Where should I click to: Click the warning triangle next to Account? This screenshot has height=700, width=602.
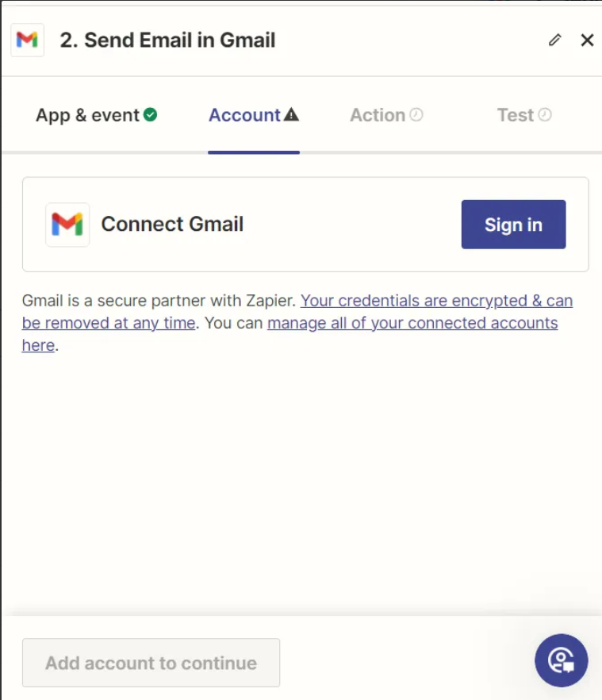click(x=291, y=115)
